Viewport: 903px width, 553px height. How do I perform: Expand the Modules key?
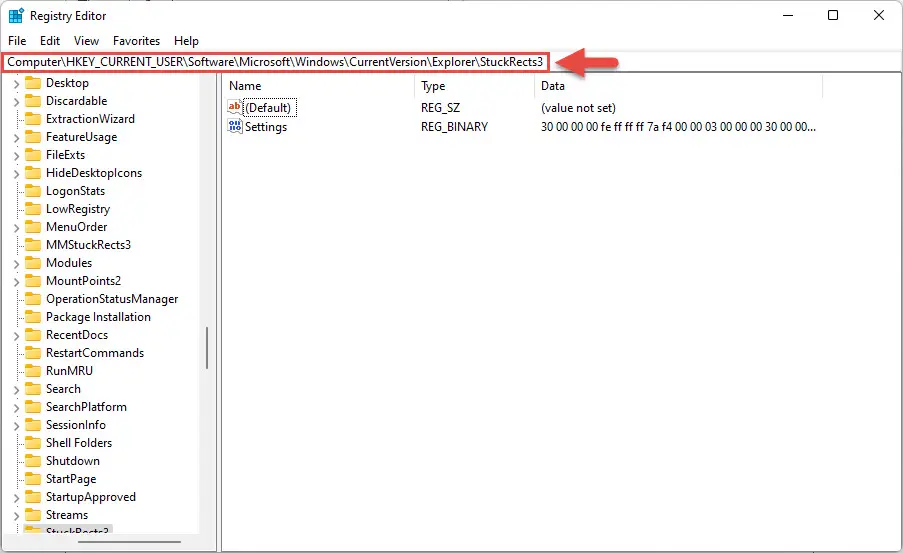[16, 264]
